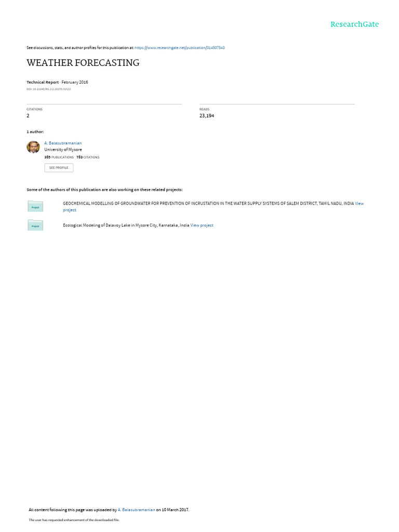The width and height of the screenshot is (399, 532).
Task: Click the uploader name link at bottom
Action: [137, 510]
